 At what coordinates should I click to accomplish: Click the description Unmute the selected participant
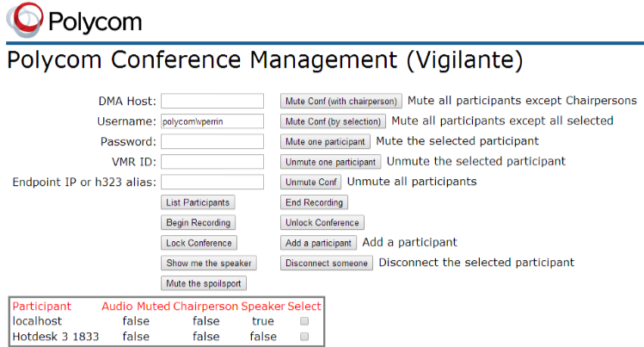tap(476, 161)
